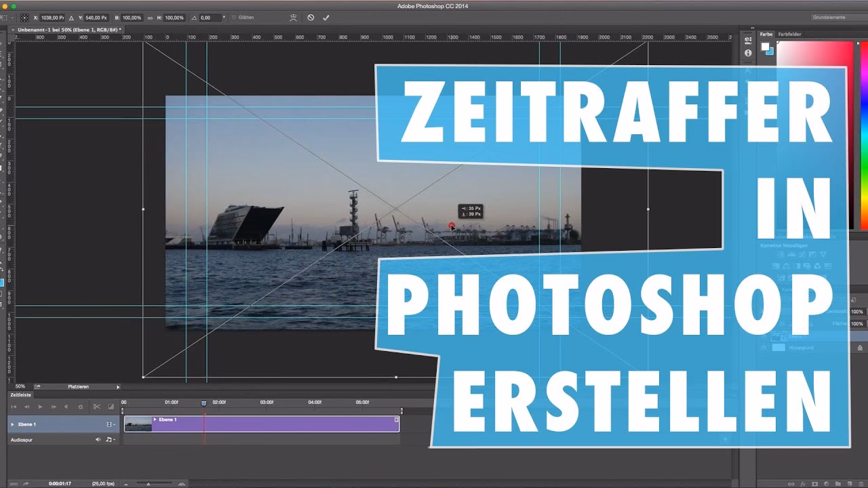Go to first frame in timeline

pos(14,407)
